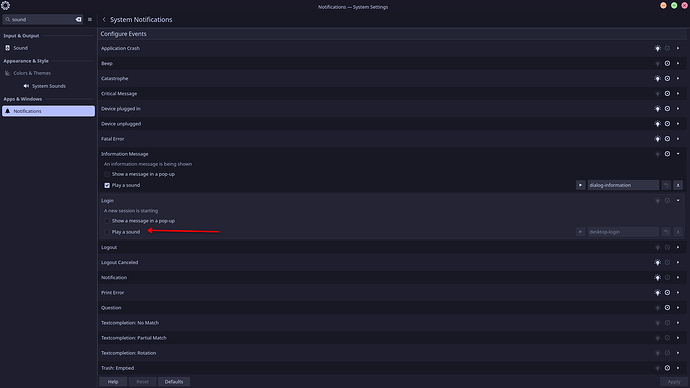Viewport: 690px width, 388px height.
Task: Select 'Textcompletion: Rotation' event
Action: 392,353
